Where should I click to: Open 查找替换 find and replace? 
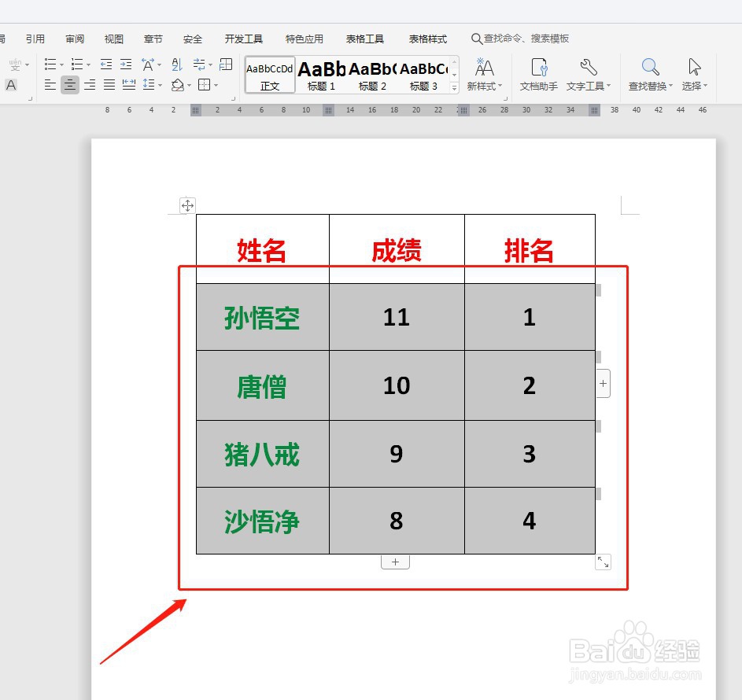point(650,74)
